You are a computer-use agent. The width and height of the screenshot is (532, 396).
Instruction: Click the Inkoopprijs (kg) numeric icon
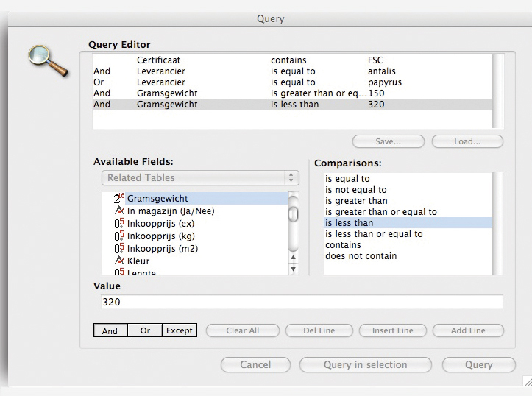pyautogui.click(x=119, y=236)
